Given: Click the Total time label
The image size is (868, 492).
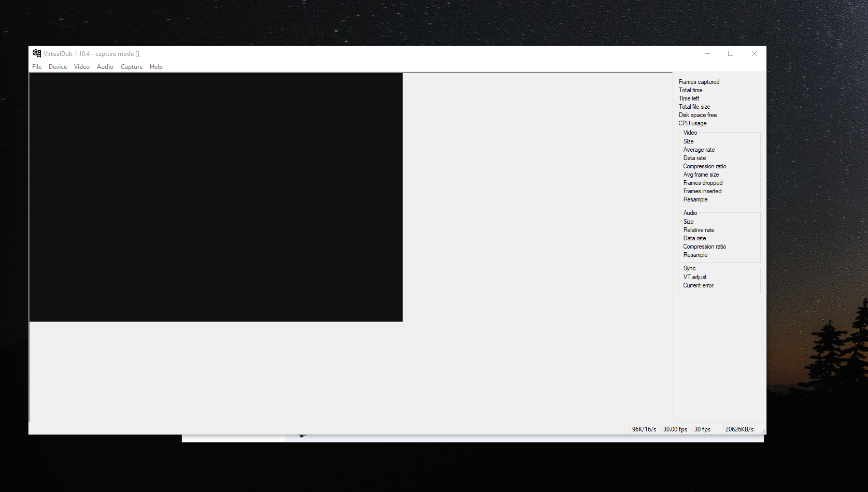Looking at the screenshot, I should pyautogui.click(x=690, y=90).
